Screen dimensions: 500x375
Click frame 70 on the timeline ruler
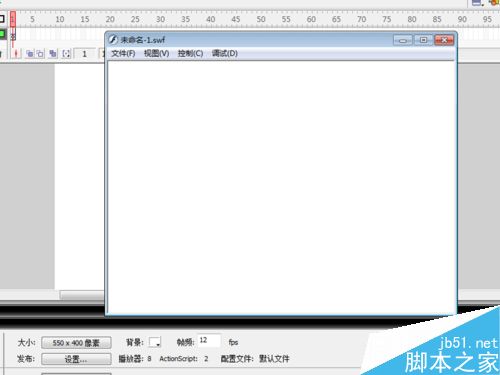[361, 19]
